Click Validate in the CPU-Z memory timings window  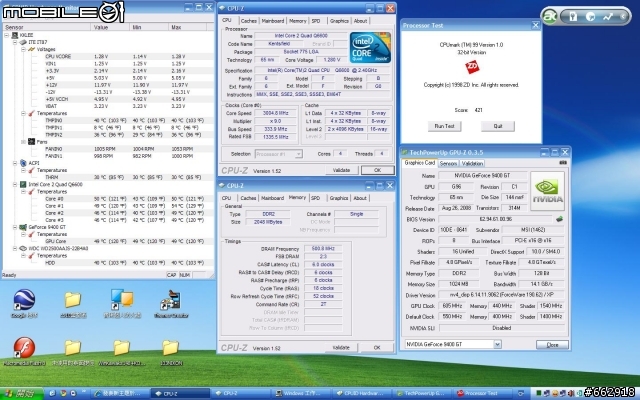pos(341,348)
